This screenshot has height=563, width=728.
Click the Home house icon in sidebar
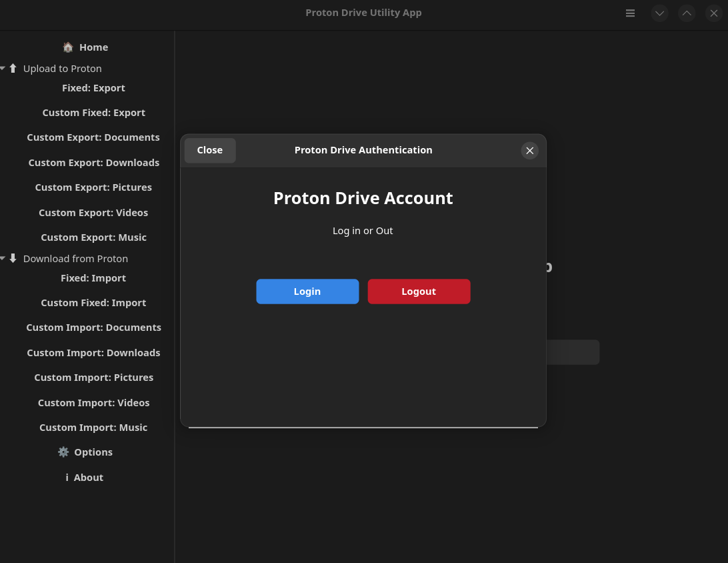click(68, 47)
